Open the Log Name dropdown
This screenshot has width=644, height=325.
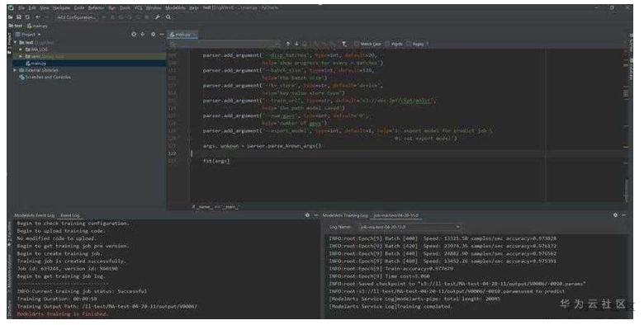tap(410, 227)
